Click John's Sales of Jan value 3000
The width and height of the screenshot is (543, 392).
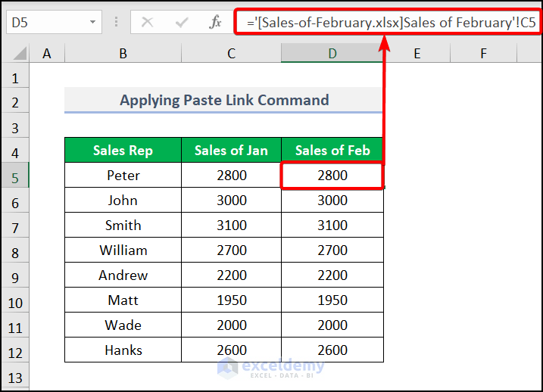pos(231,200)
